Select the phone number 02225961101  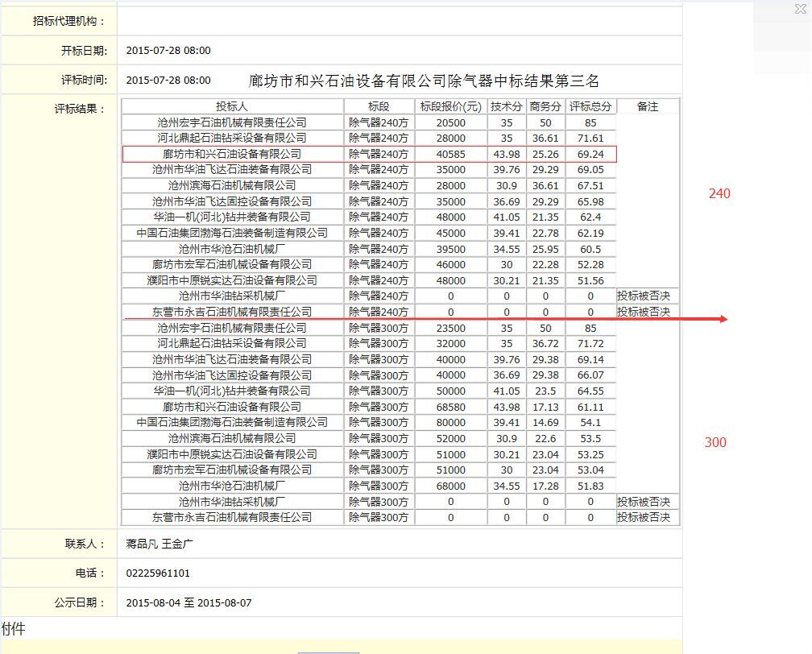coord(158,573)
